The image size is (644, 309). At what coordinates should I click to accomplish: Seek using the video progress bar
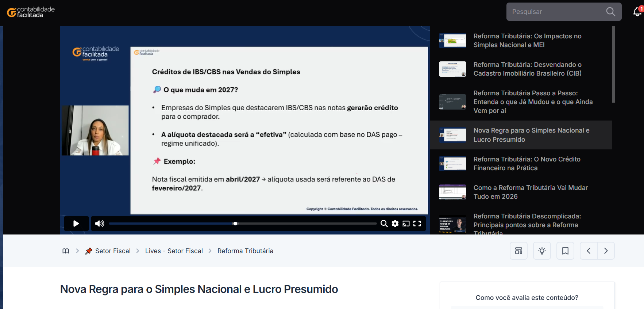pos(243,224)
